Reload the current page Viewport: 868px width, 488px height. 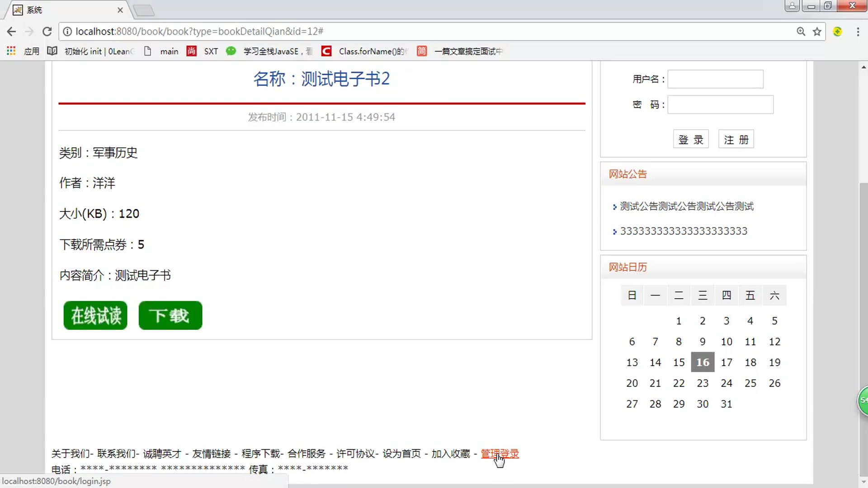47,31
